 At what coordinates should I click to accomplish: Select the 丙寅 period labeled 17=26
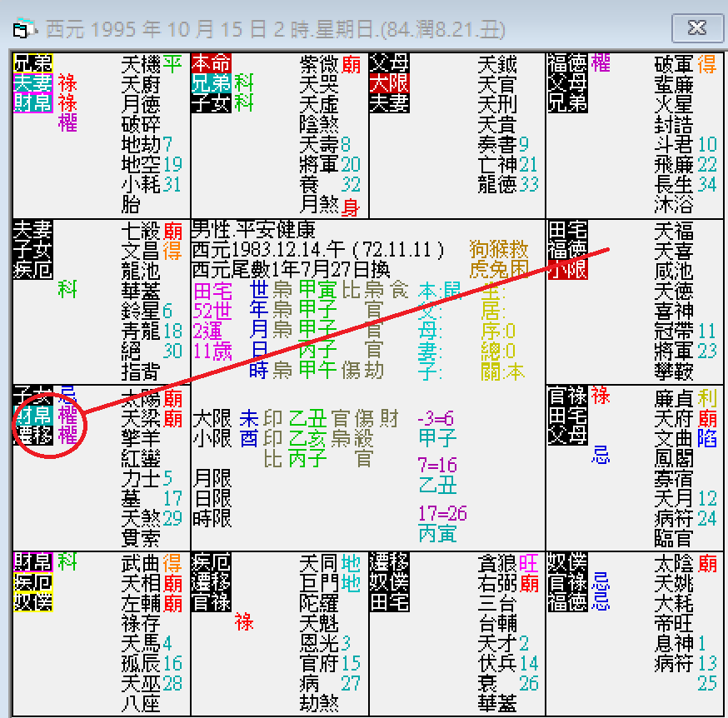pos(439,531)
